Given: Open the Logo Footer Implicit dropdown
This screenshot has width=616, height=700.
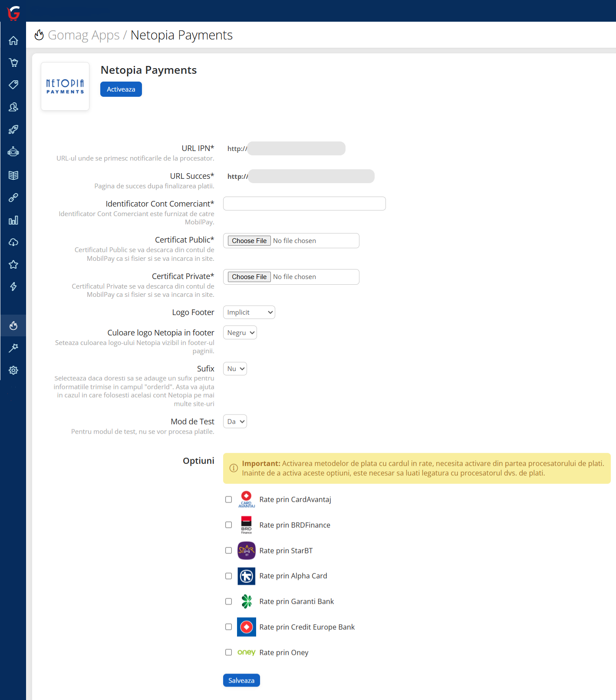Looking at the screenshot, I should coord(249,312).
